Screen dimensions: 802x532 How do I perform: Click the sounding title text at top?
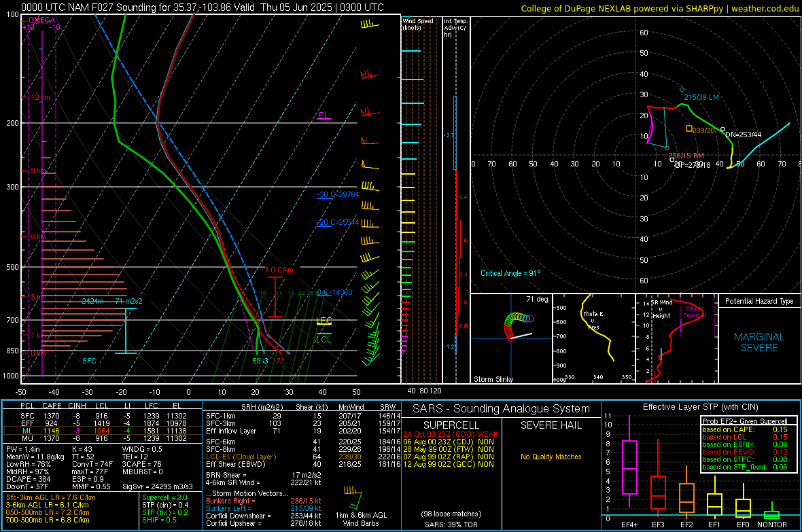click(203, 7)
